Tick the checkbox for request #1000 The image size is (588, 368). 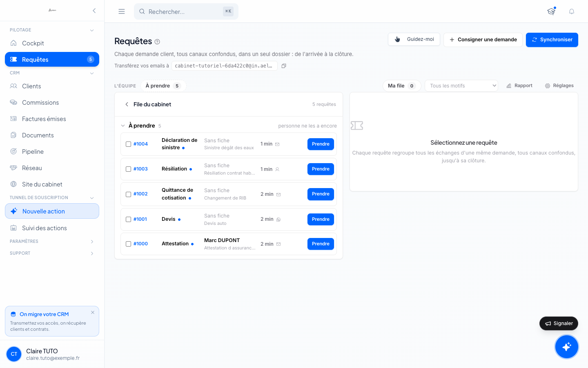click(x=128, y=244)
